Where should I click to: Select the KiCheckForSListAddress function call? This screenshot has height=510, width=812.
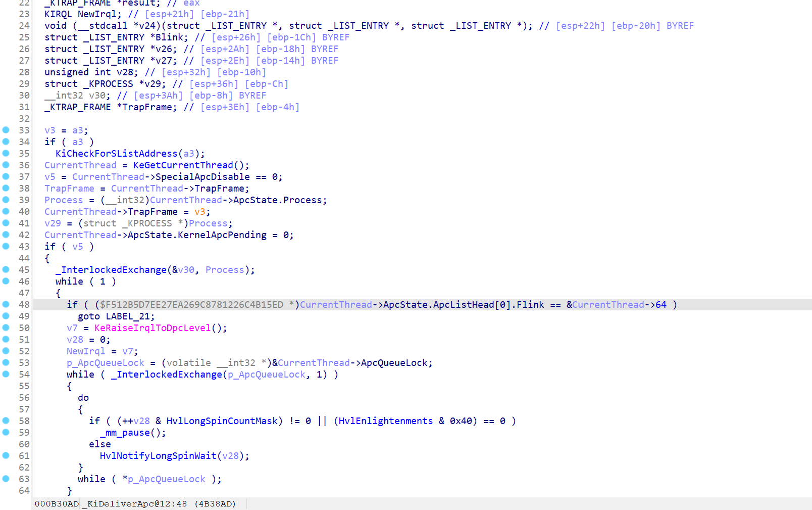click(117, 154)
